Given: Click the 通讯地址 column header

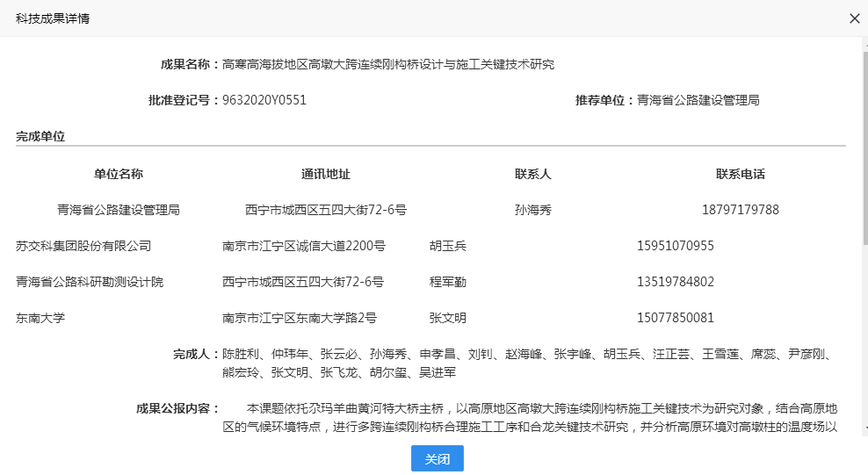Looking at the screenshot, I should (326, 174).
